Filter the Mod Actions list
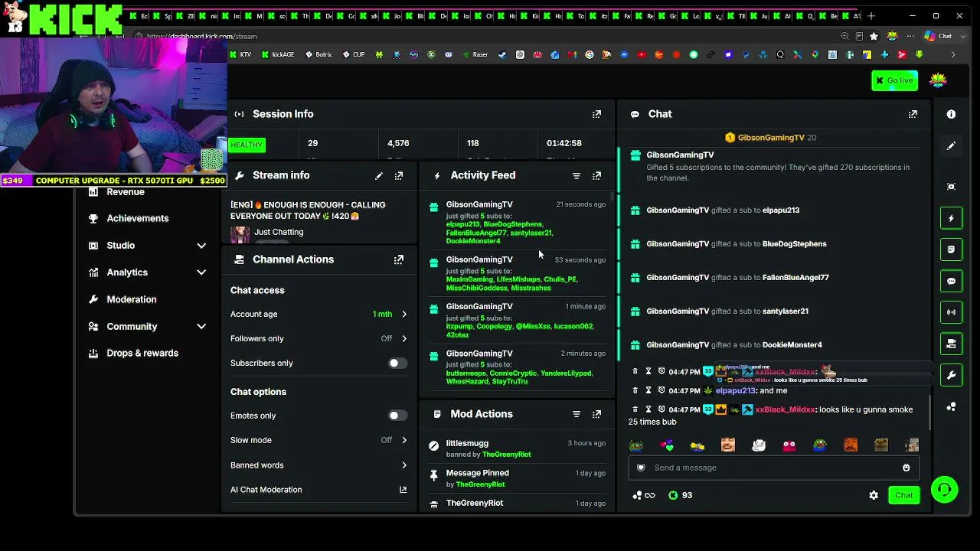980x551 pixels. pyautogui.click(x=577, y=414)
